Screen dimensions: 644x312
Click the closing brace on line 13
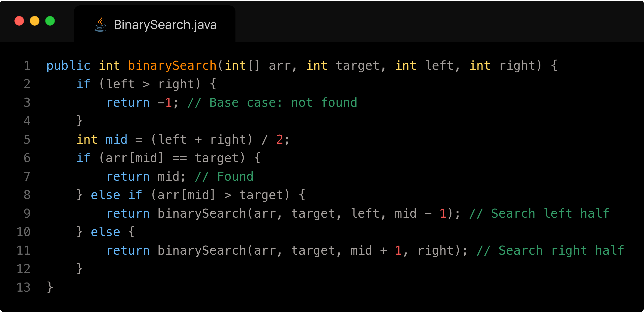point(50,287)
